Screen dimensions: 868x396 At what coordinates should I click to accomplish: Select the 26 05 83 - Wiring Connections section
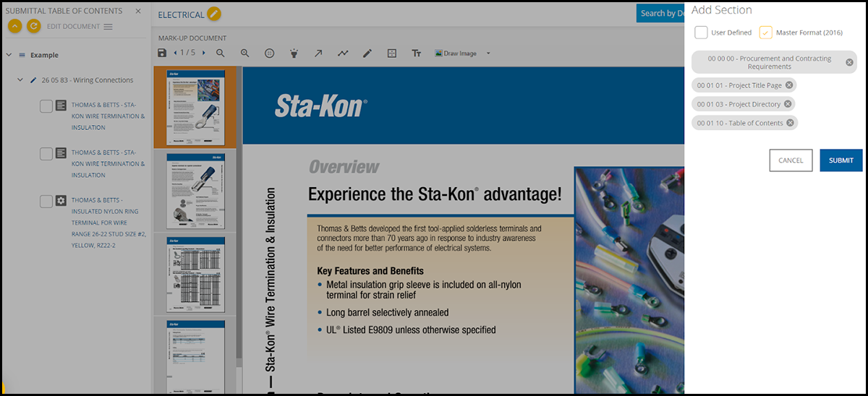pos(88,80)
